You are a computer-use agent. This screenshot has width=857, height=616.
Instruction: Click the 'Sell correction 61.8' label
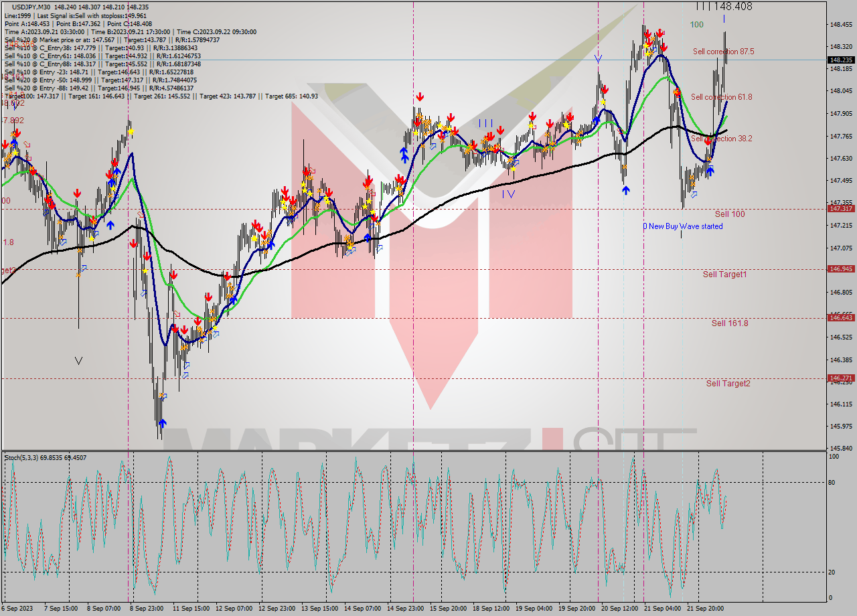click(x=721, y=97)
